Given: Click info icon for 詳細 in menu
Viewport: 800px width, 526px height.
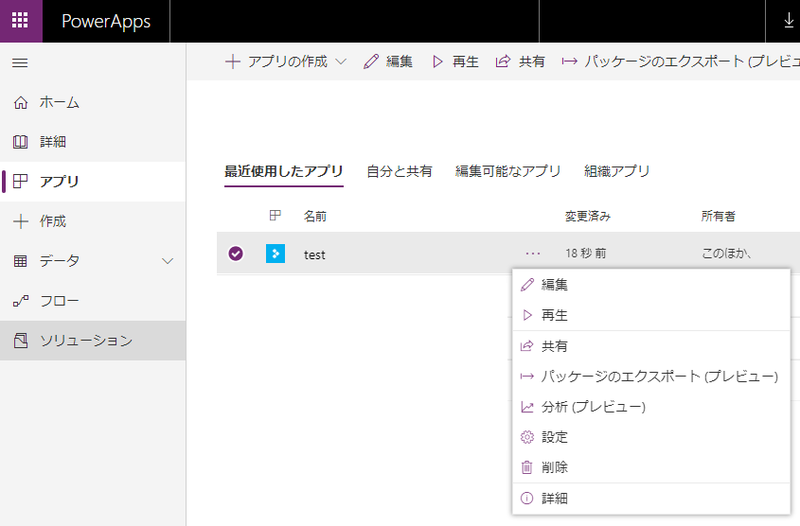Looking at the screenshot, I should (x=527, y=498).
